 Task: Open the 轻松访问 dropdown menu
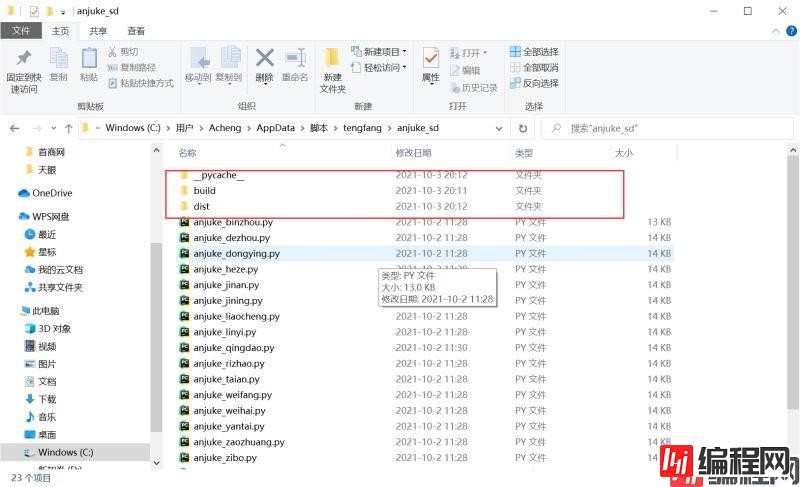(380, 68)
